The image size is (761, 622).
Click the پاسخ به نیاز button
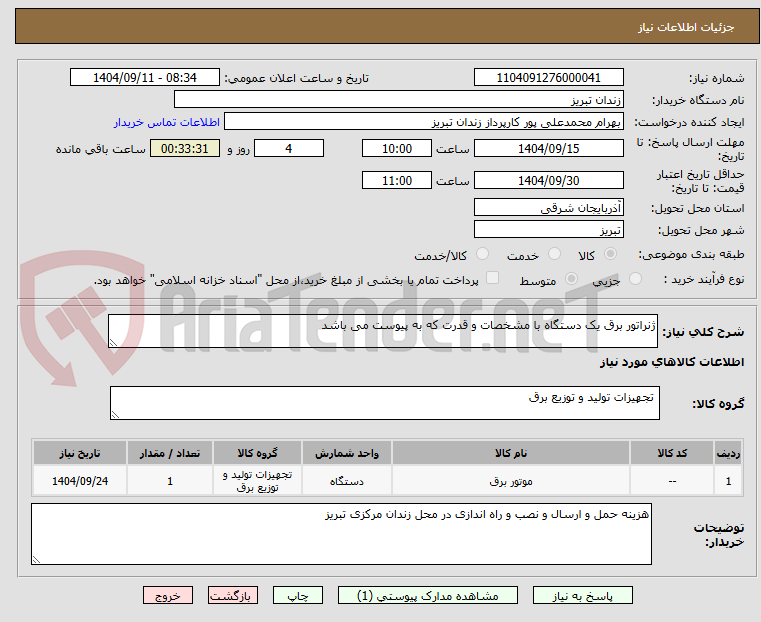tap(582, 595)
